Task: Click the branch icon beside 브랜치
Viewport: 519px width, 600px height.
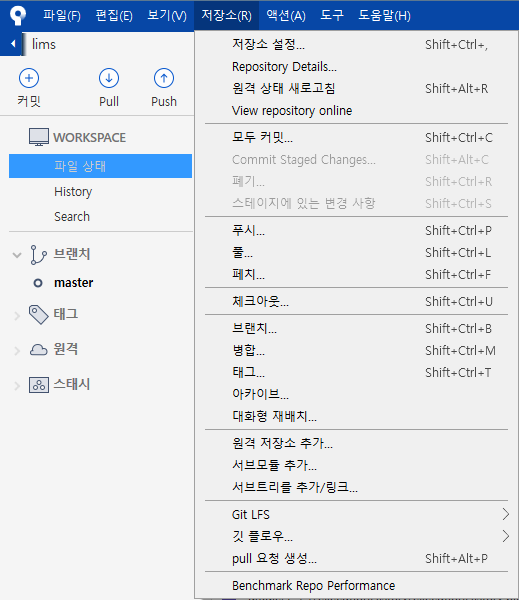Action: (38, 255)
